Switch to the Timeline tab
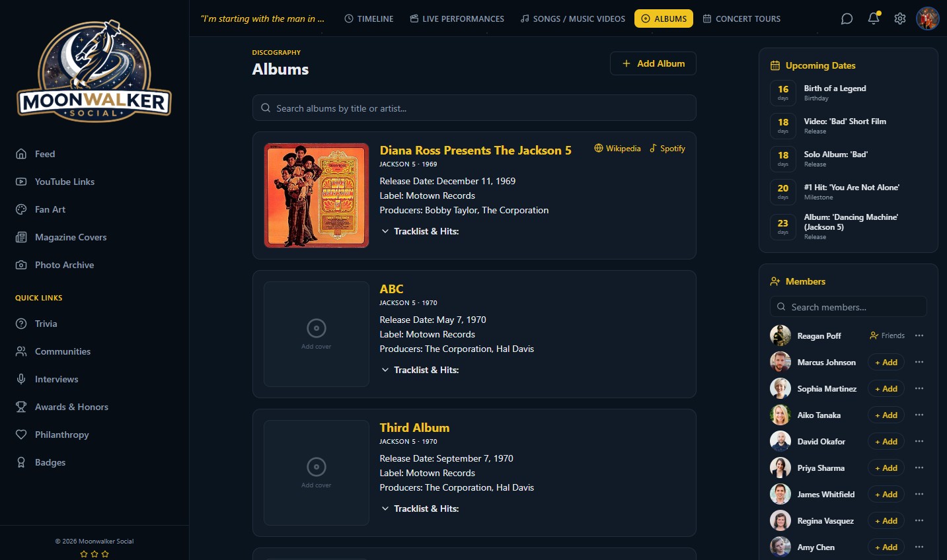947x560 pixels. coord(369,18)
